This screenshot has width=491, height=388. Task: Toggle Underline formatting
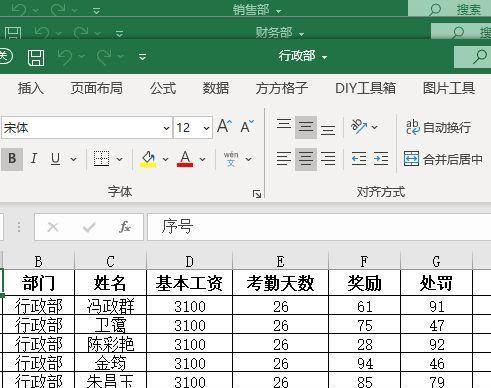tap(56, 159)
